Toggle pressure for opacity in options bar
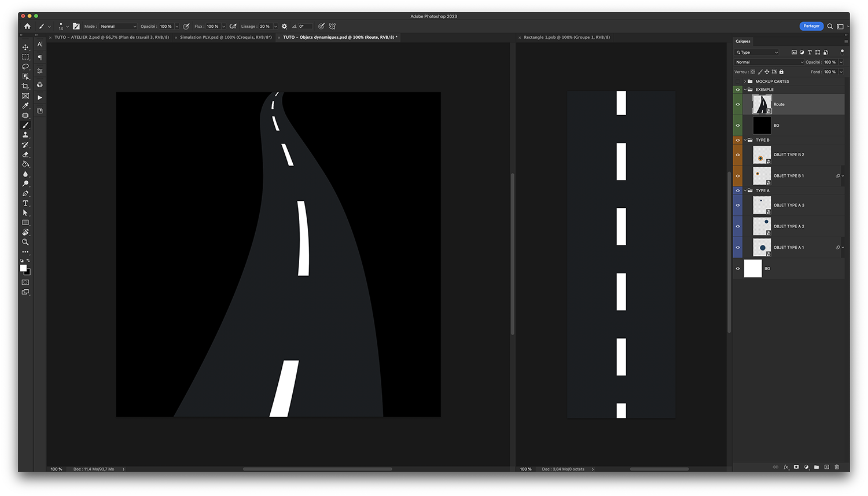Screen dimensions: 868x496 (x=186, y=26)
